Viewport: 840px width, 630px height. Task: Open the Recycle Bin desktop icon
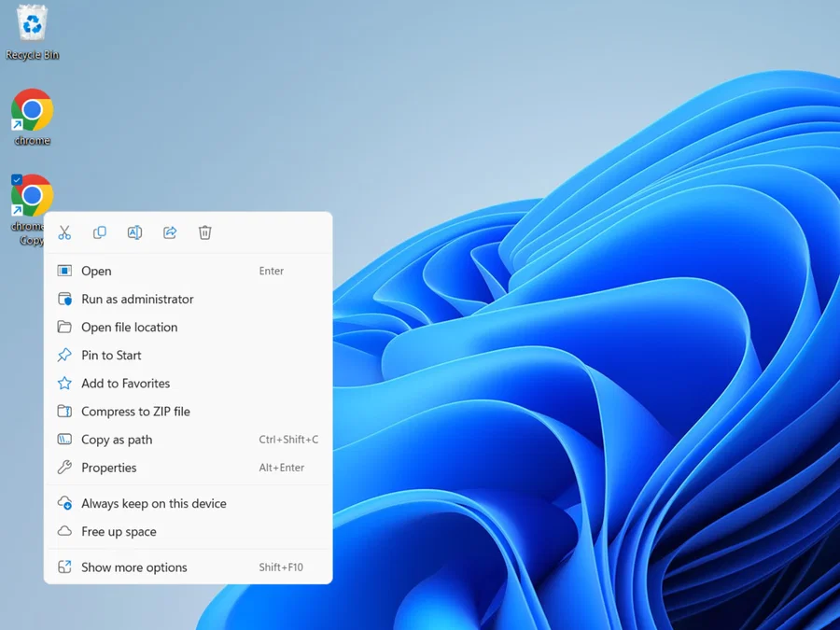pyautogui.click(x=32, y=24)
